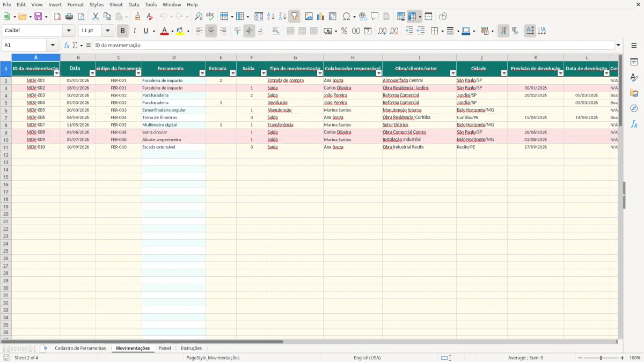Open sidebar Gallery panel icon
Screen dimensions: 644x362
coord(634,93)
